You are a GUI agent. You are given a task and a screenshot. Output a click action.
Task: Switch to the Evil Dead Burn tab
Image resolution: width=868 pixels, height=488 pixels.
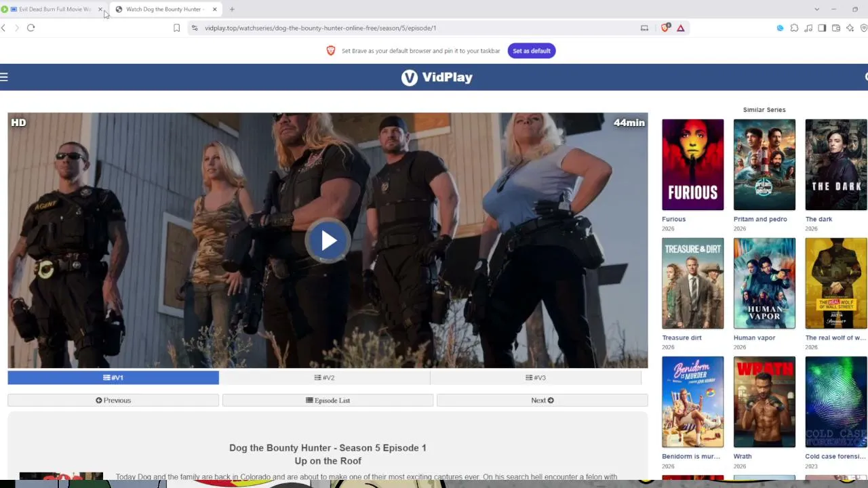tap(54, 9)
